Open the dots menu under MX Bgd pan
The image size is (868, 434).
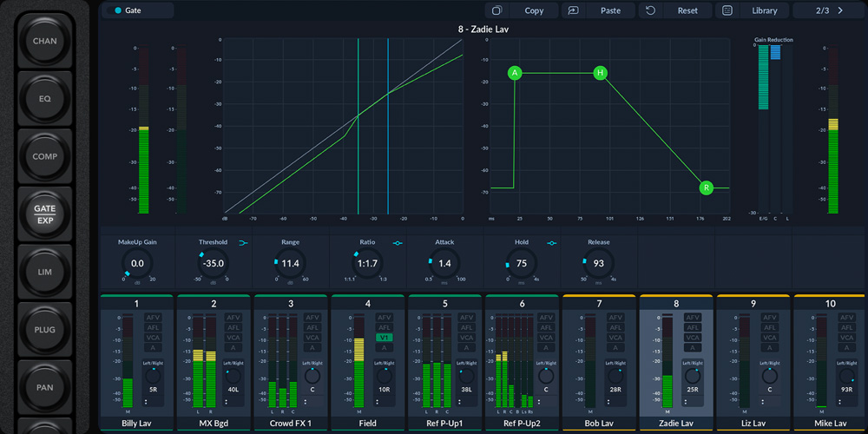[226, 402]
